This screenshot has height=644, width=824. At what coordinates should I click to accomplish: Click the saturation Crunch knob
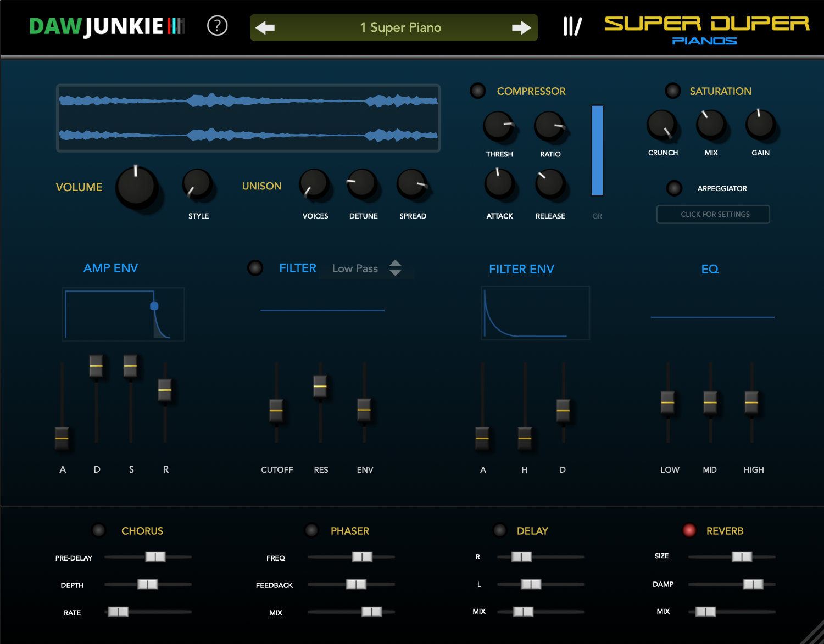(662, 124)
